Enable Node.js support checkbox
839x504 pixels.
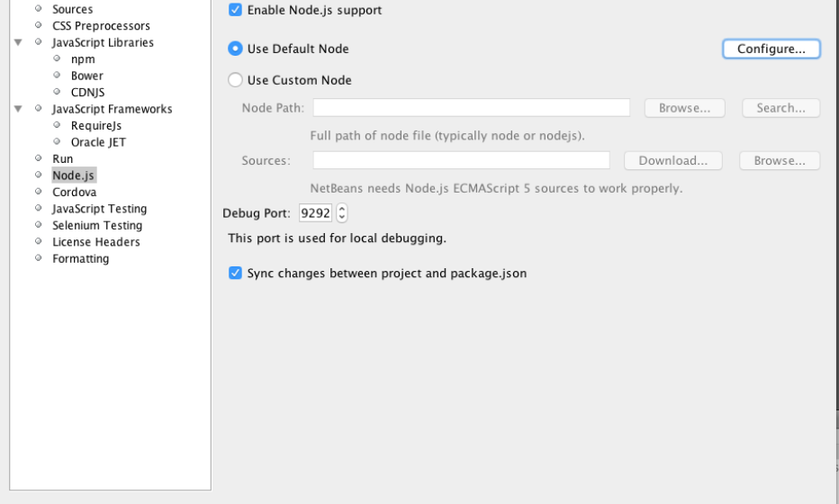236,11
